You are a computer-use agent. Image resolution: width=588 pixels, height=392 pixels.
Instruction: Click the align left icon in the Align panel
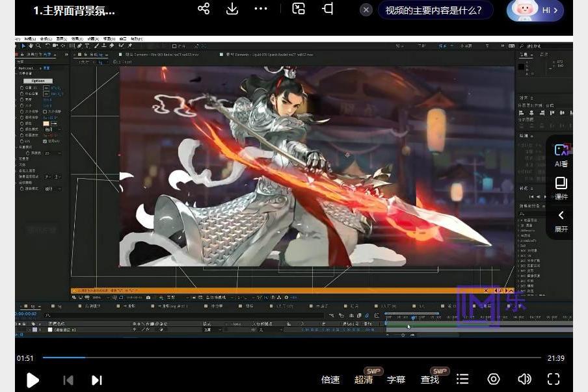pos(521,112)
